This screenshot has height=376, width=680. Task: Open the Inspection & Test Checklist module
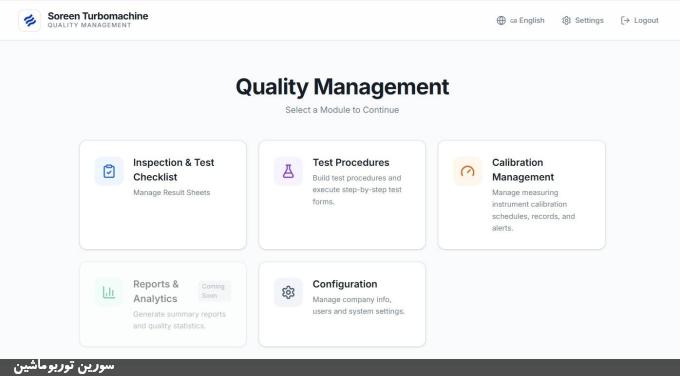pos(163,195)
